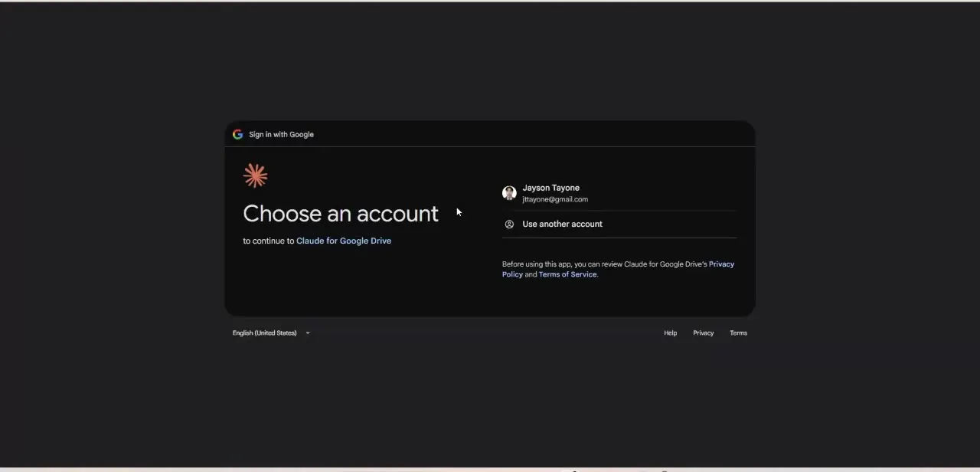The image size is (980, 472).
Task: Open the Terms footer link
Action: click(738, 333)
